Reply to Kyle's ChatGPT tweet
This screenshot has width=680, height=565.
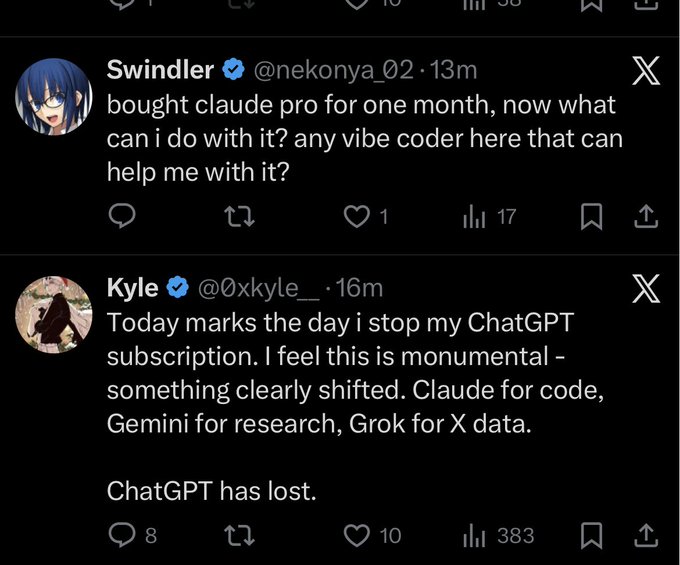[x=122, y=535]
